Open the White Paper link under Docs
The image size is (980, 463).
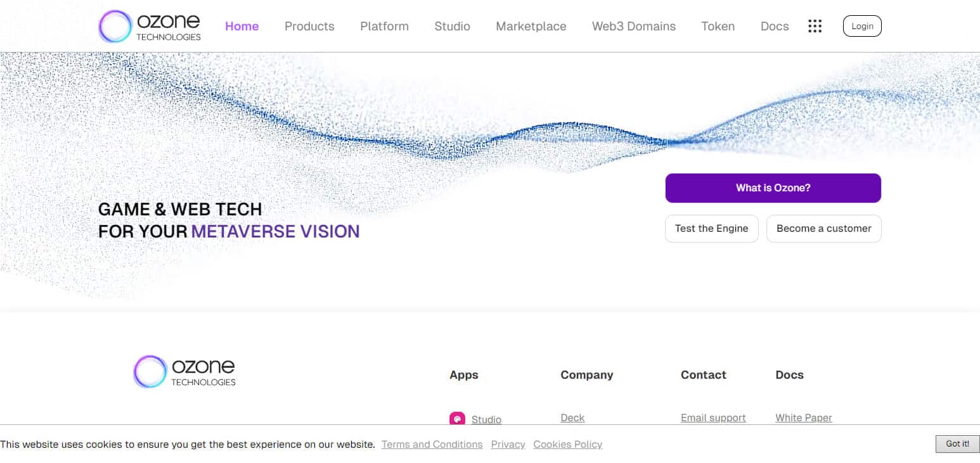coord(804,418)
